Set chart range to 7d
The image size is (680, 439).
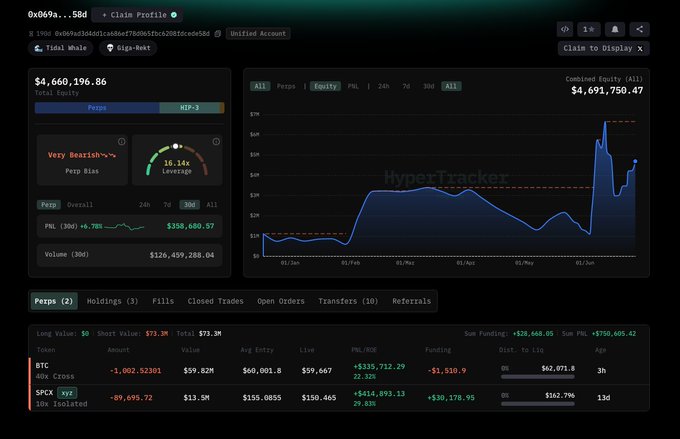point(406,86)
